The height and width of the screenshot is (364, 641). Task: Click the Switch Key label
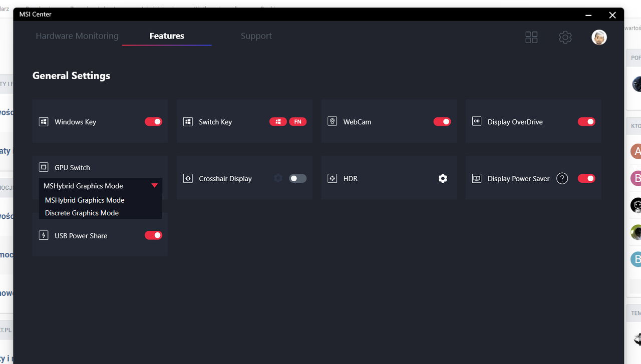[215, 122]
